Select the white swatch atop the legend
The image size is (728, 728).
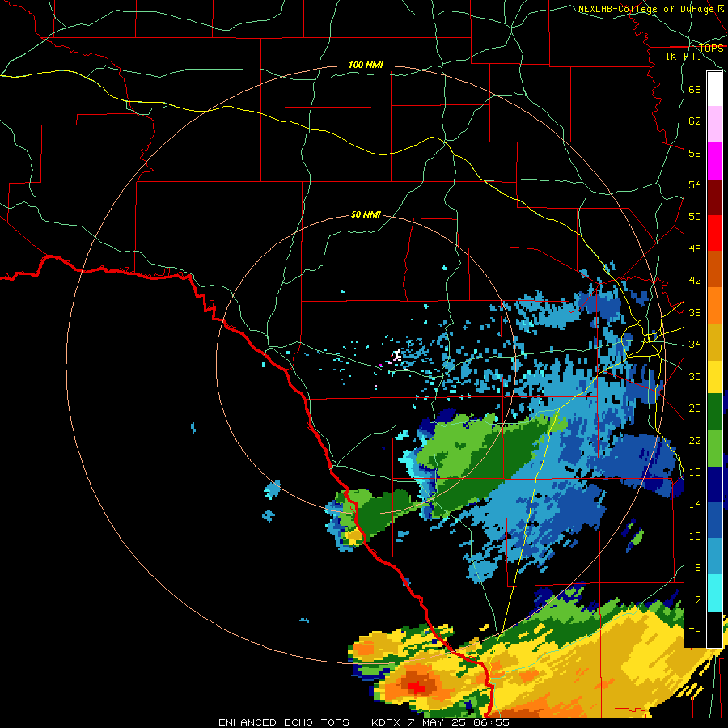click(714, 89)
